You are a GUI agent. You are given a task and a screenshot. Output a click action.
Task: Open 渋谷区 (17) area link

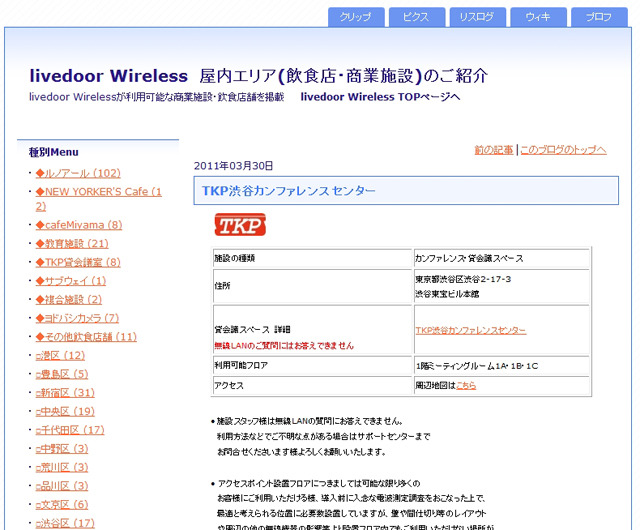(x=65, y=523)
